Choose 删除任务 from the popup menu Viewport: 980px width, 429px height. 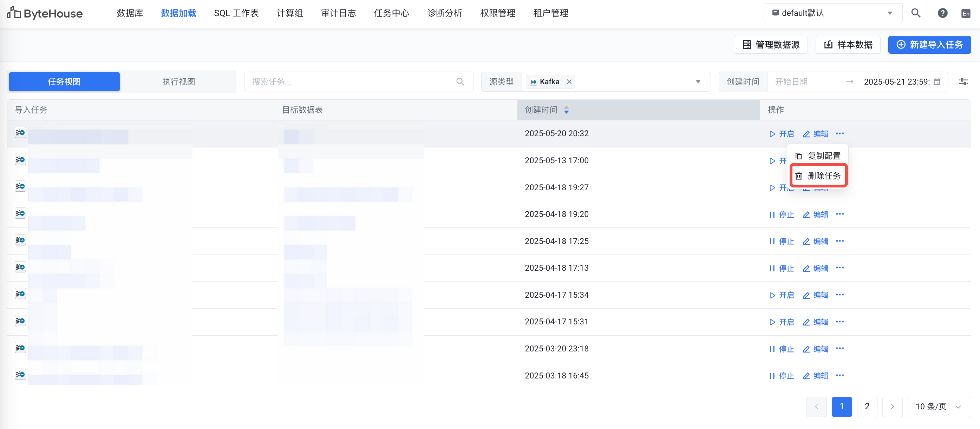pos(818,176)
